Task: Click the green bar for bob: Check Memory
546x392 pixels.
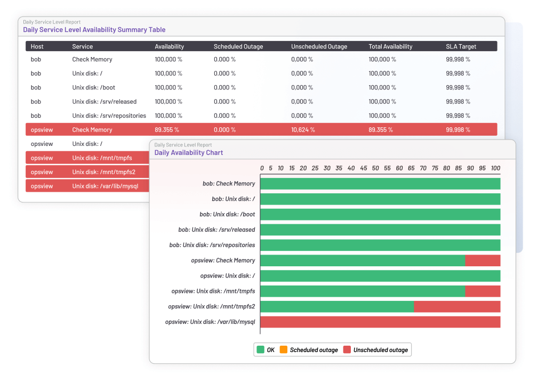Action: click(380, 184)
